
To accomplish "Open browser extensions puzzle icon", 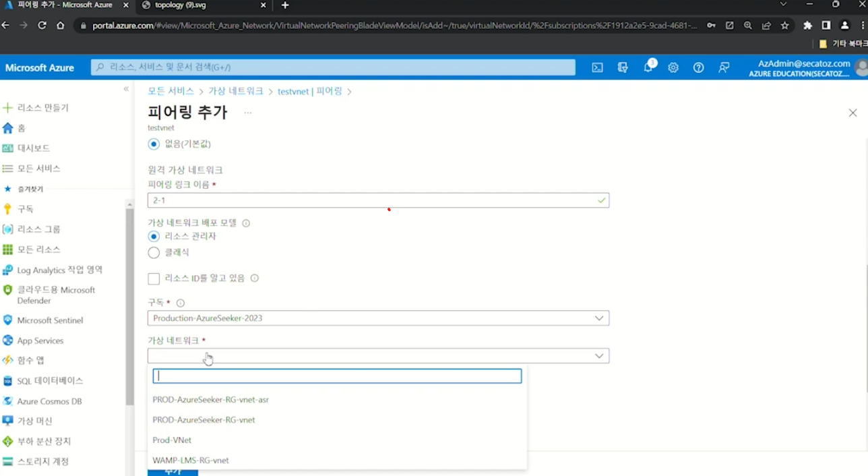I will 807,26.
